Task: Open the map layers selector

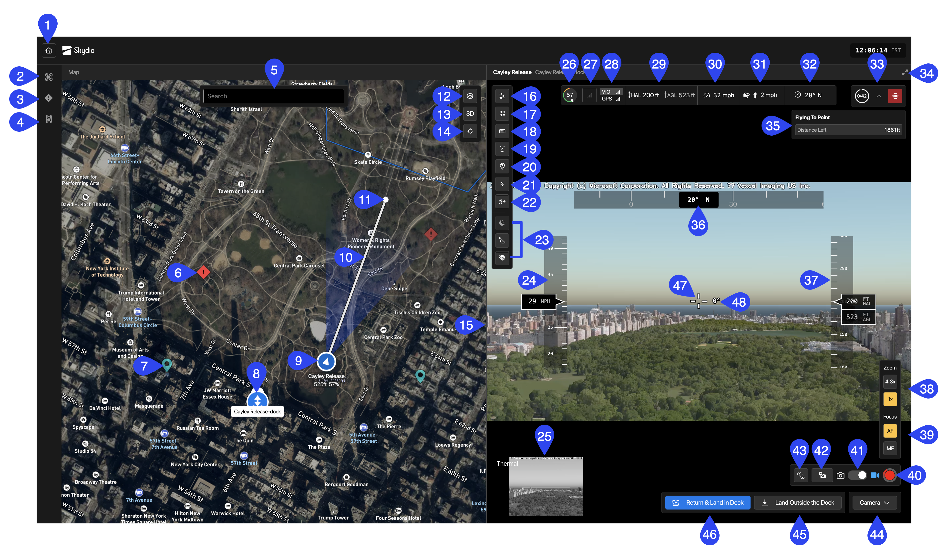Action: coord(470,96)
